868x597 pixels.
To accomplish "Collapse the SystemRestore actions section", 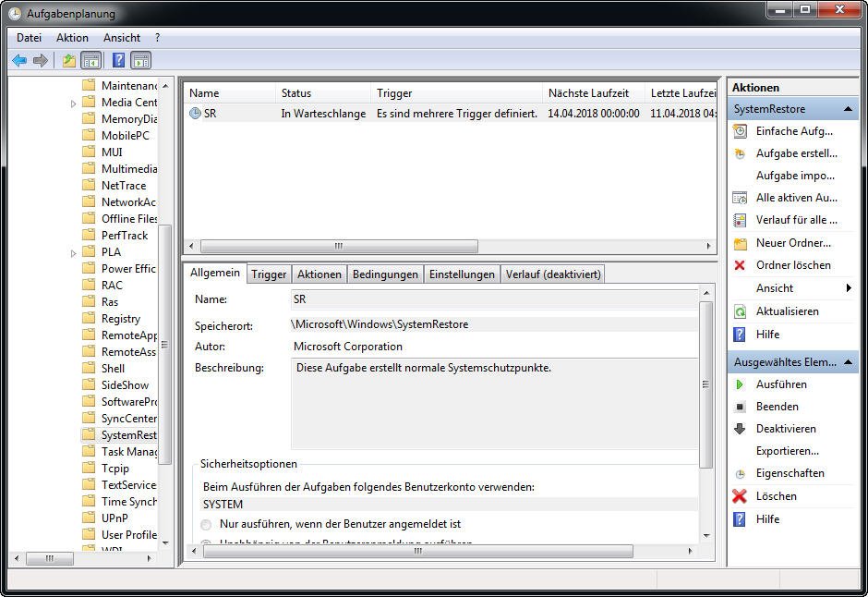I will pos(848,109).
